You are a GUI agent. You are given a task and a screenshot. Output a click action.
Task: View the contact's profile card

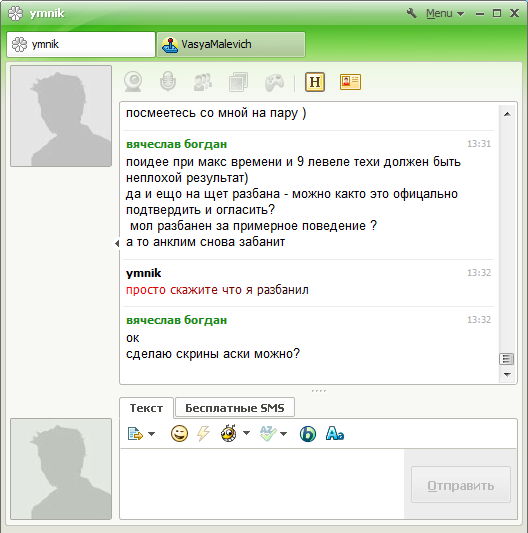click(x=350, y=82)
